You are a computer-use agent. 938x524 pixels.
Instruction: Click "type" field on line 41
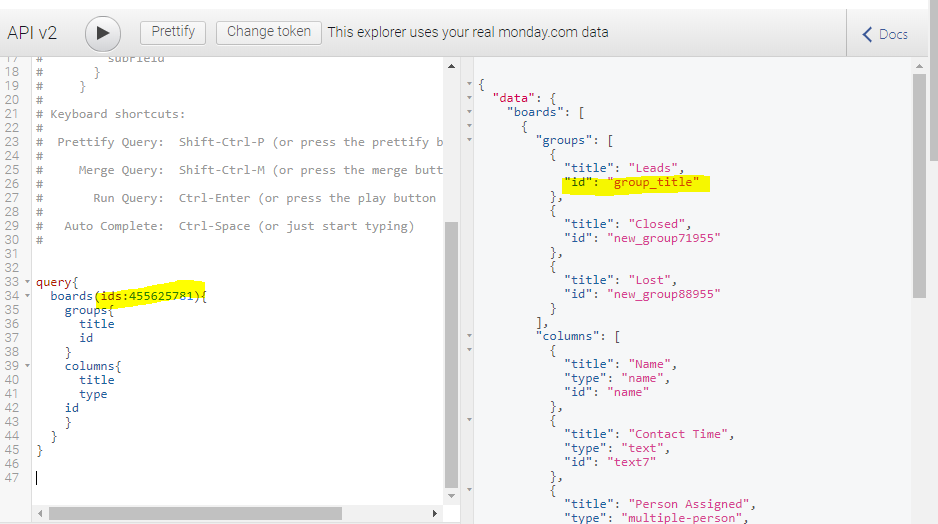93,394
